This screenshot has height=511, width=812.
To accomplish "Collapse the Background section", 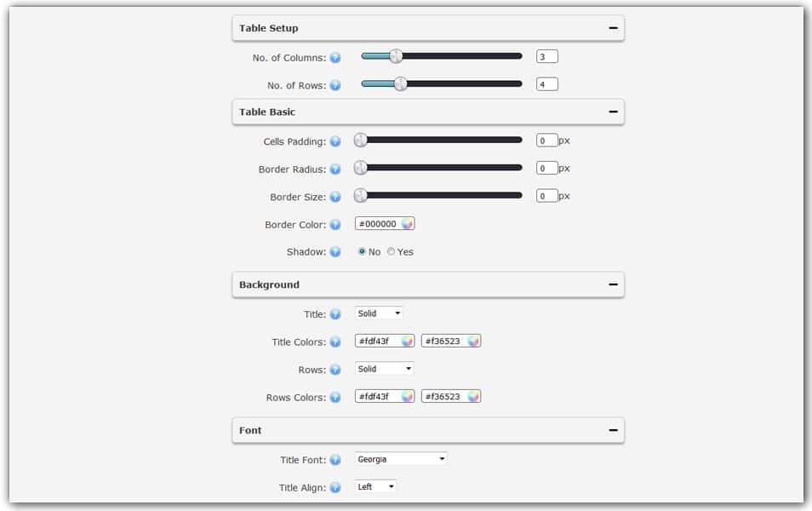I will (612, 284).
